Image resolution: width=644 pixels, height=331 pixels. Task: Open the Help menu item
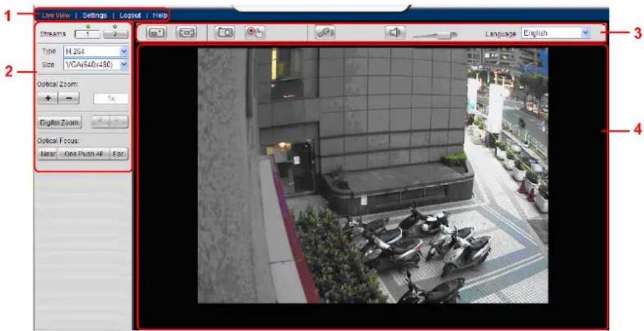[160, 15]
